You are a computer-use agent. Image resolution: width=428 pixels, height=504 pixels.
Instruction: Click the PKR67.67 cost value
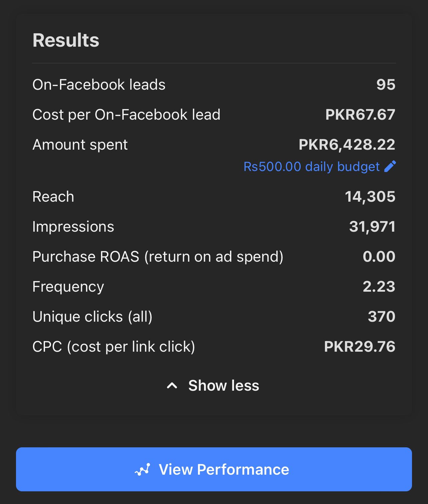(x=360, y=115)
